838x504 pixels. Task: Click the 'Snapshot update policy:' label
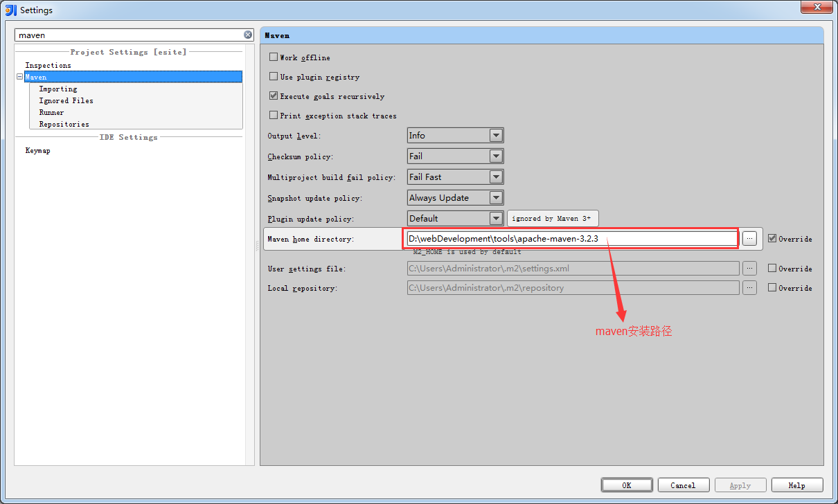(315, 198)
